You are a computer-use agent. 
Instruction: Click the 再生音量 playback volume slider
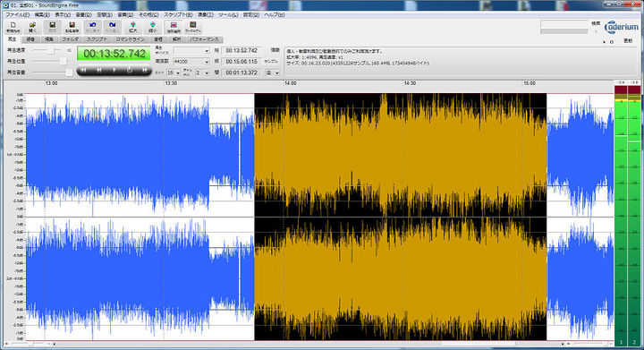(x=52, y=73)
